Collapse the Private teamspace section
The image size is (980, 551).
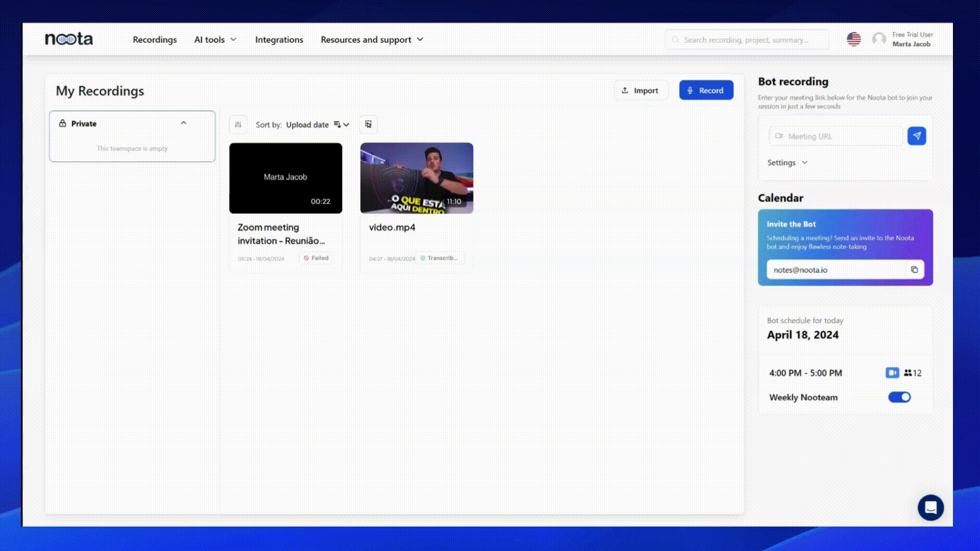coord(184,123)
